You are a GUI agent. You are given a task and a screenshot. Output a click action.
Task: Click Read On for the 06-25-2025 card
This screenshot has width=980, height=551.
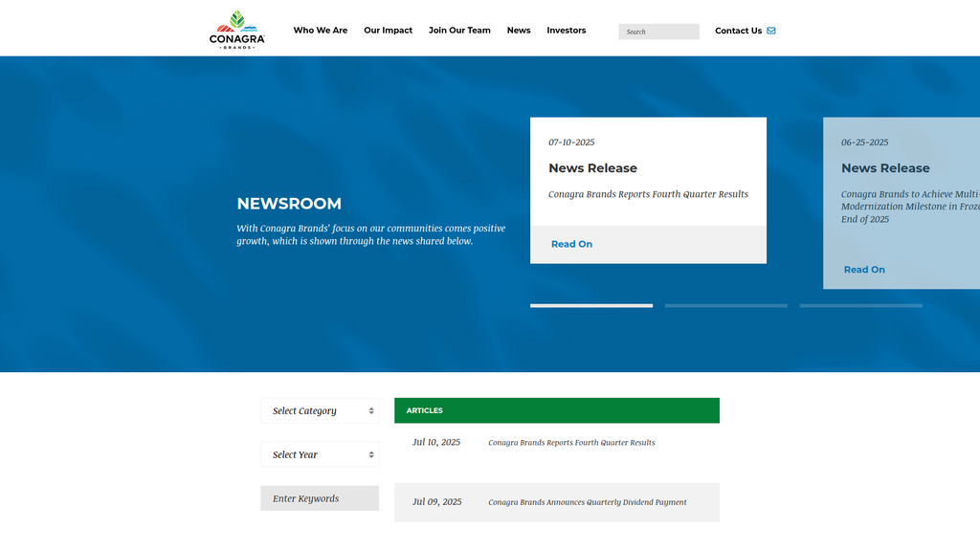coord(864,270)
